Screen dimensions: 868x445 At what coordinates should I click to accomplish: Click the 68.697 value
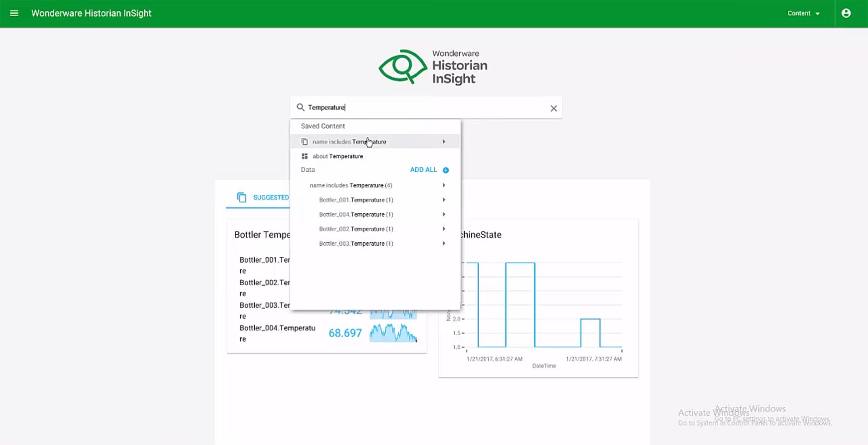tap(345, 333)
